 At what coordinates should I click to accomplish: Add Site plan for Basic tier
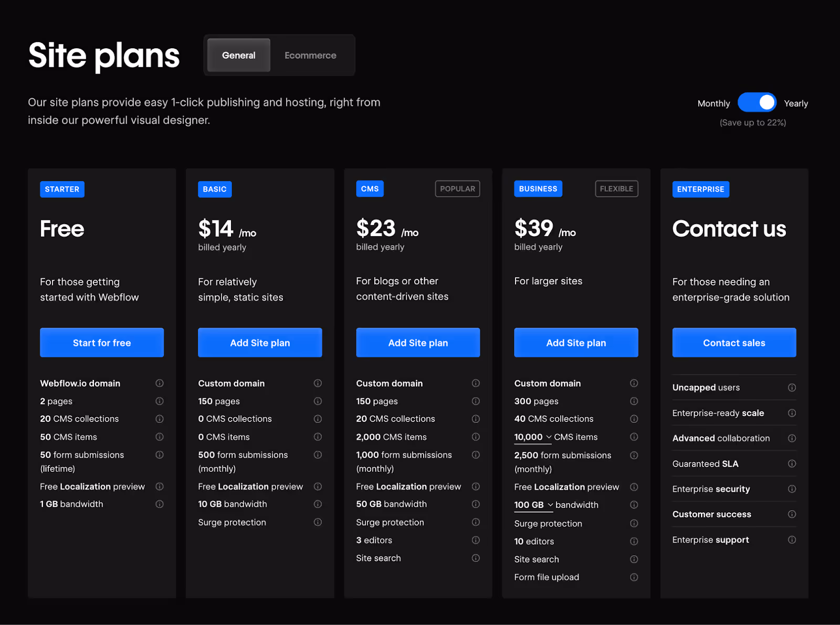260,343
